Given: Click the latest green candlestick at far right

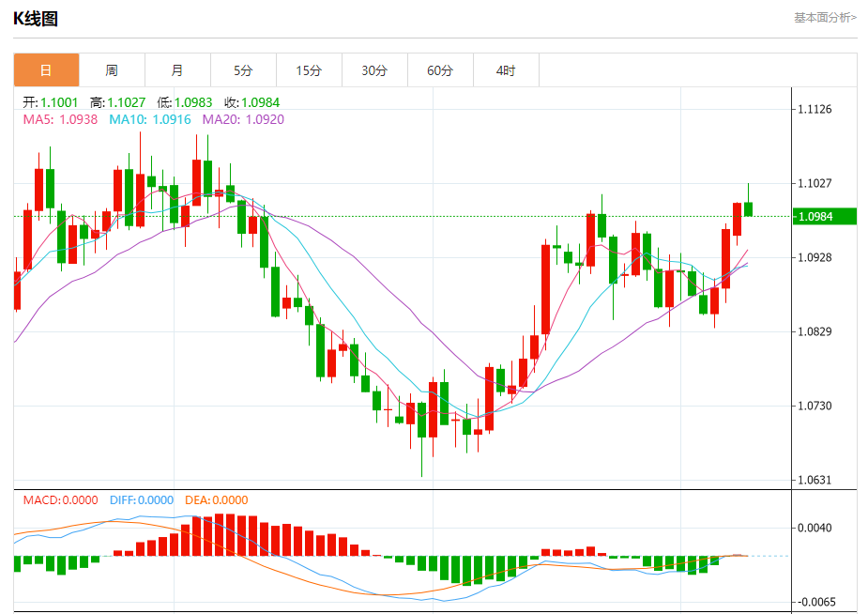Looking at the screenshot, I should (x=749, y=209).
